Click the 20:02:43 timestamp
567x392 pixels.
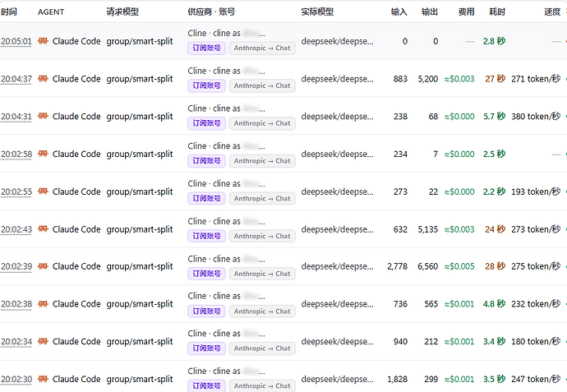tap(16, 229)
